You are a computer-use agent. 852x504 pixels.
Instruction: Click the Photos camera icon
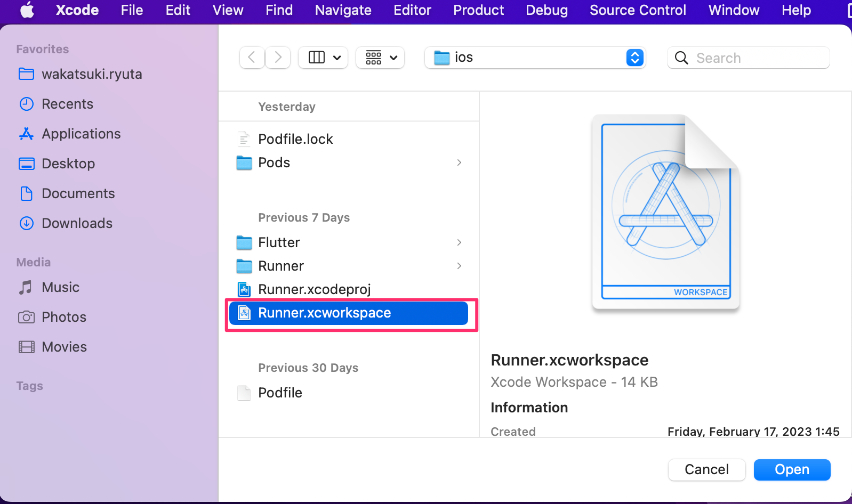coord(26,317)
